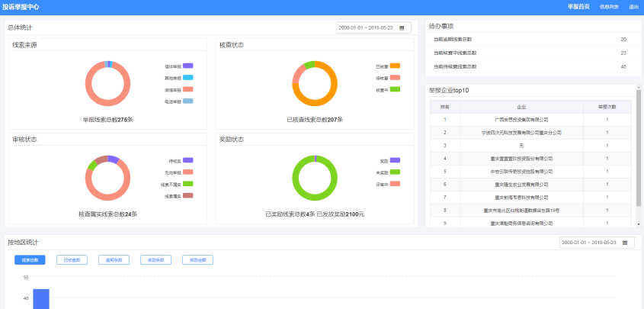Viewport: 644px width, 309px height.
Task: Toggle 无效举报 legend in 审核状态 chart
Action: tap(187, 172)
